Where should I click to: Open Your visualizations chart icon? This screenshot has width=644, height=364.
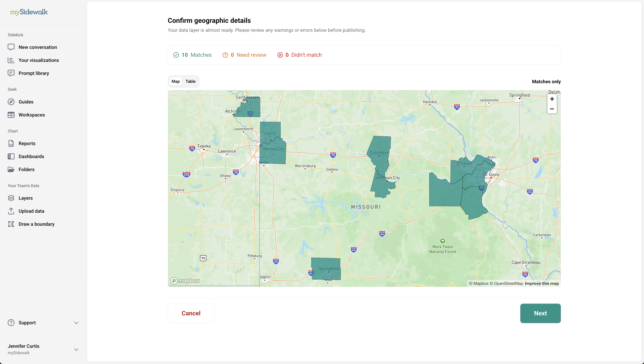[x=11, y=60]
